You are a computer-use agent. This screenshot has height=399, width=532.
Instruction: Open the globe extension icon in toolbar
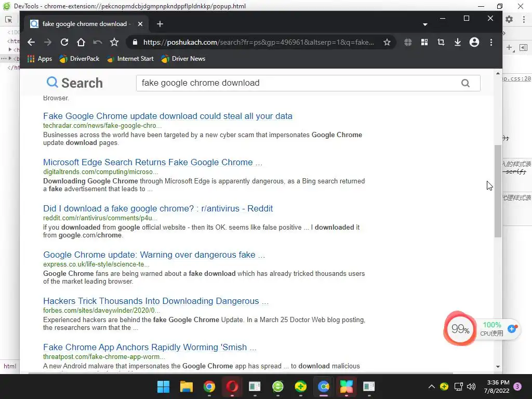point(408,42)
